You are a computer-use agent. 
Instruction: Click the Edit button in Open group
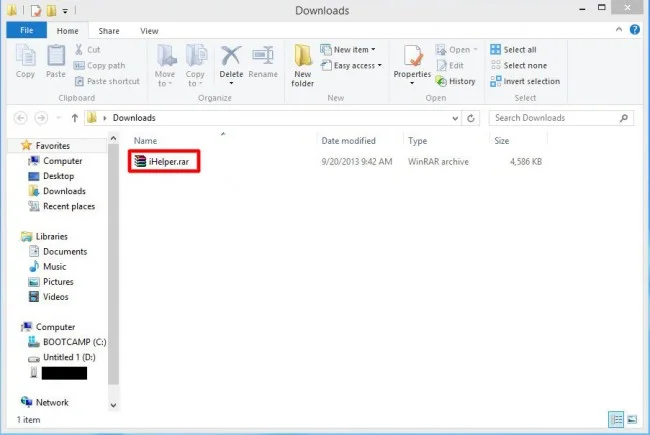pos(450,66)
